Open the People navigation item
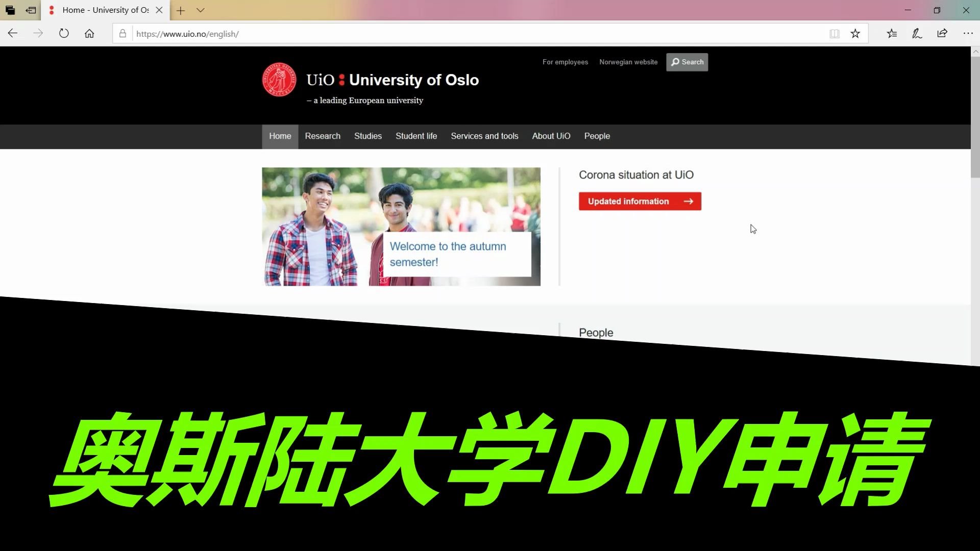980x551 pixels. [x=597, y=136]
